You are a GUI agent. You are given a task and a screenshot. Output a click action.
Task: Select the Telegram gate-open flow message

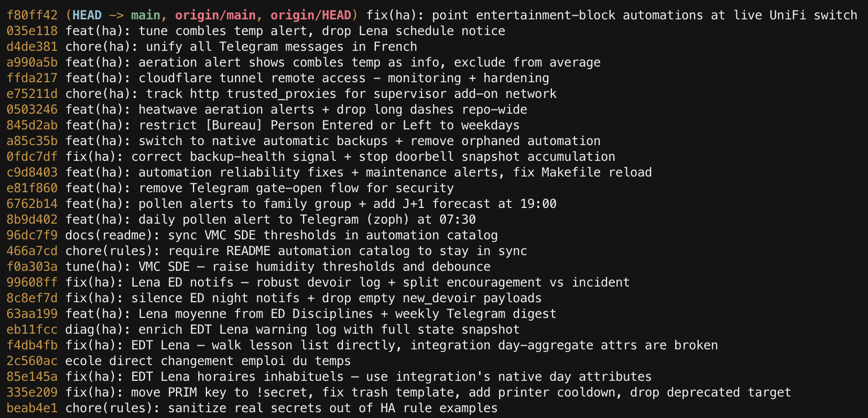259,188
